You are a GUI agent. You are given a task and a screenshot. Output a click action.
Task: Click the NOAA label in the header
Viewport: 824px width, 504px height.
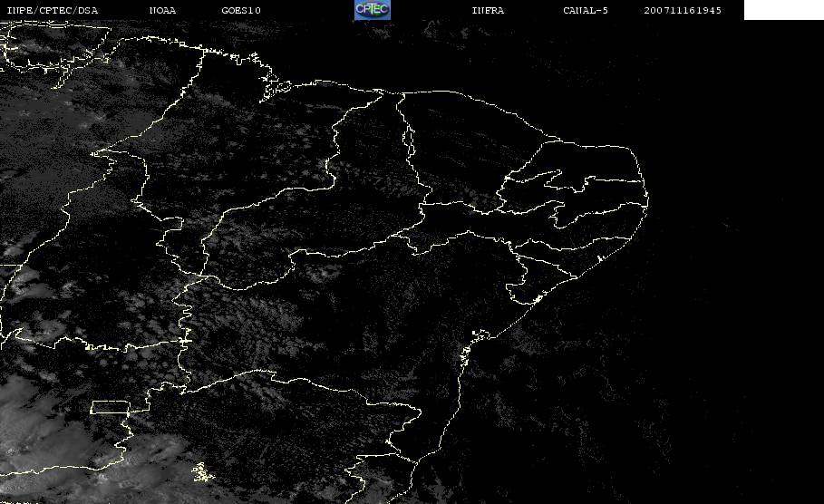point(163,11)
